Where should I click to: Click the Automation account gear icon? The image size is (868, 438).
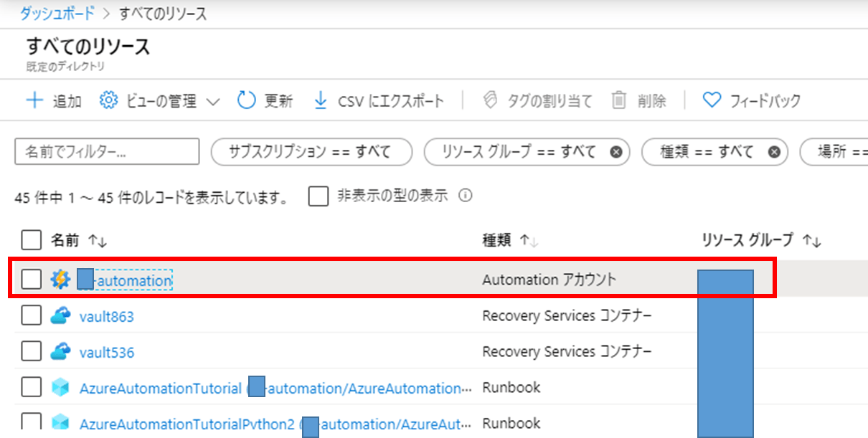(x=60, y=280)
